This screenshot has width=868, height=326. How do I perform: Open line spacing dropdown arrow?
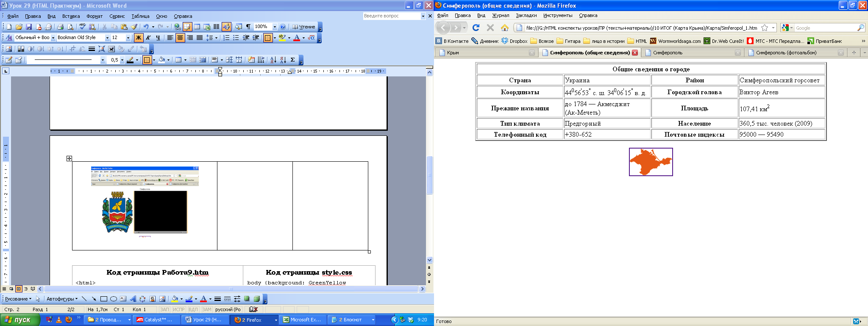pyautogui.click(x=216, y=38)
